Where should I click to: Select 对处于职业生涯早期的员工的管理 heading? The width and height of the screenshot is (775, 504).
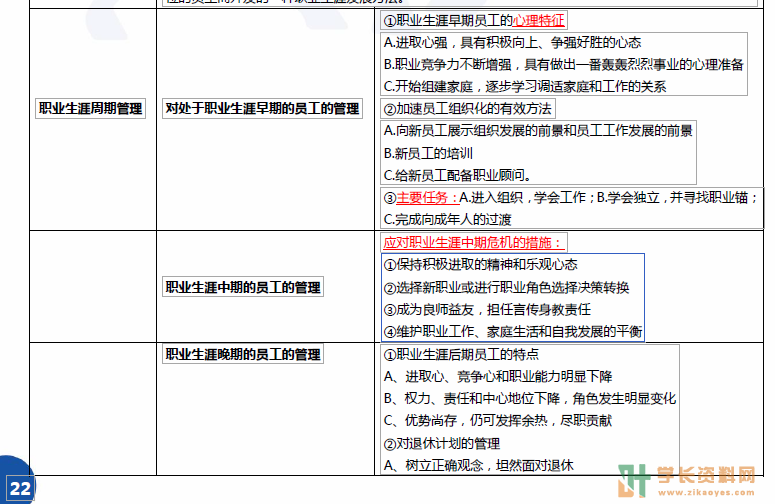[x=262, y=108]
